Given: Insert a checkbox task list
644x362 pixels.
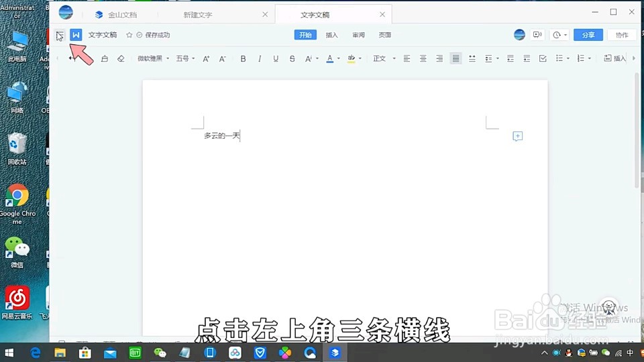Looking at the screenshot, I should 543,59.
